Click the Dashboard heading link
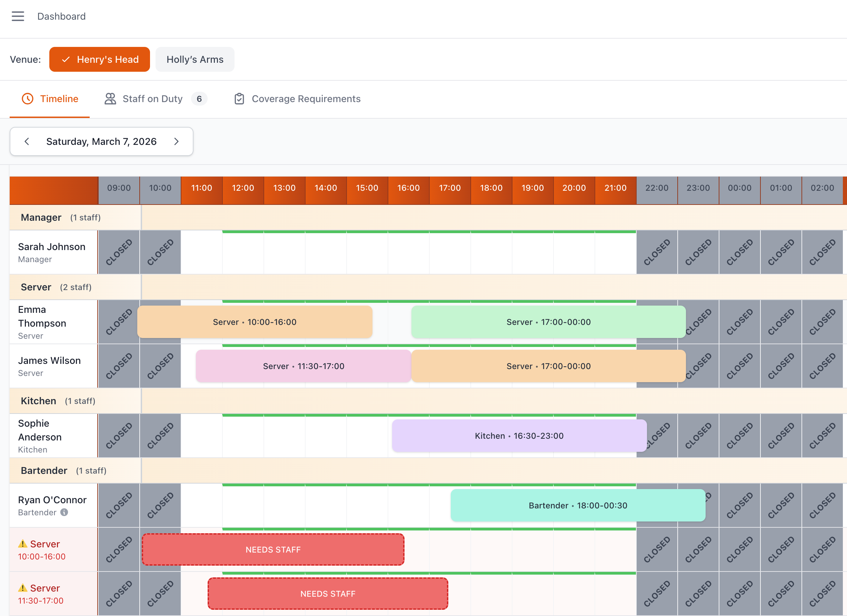The width and height of the screenshot is (847, 616). (61, 17)
